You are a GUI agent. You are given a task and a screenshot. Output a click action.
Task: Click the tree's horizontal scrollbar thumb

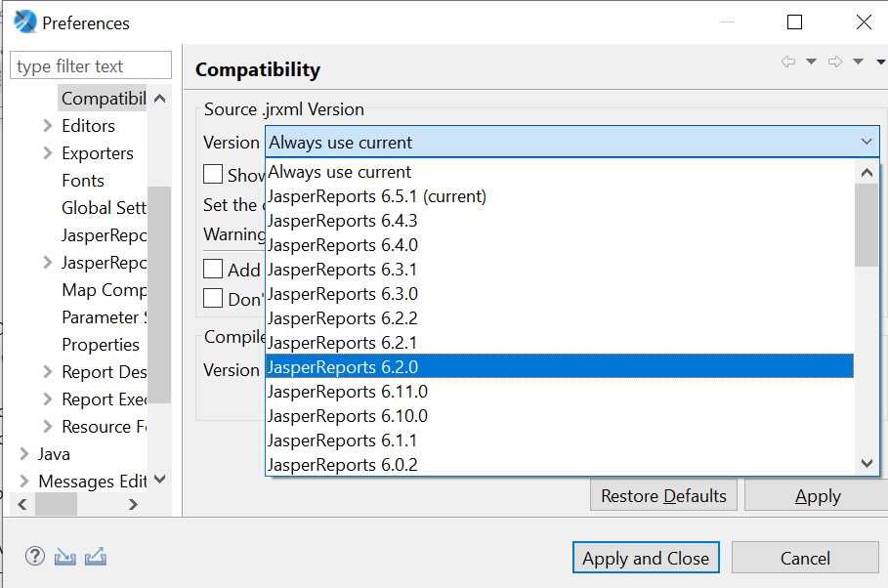(56, 504)
